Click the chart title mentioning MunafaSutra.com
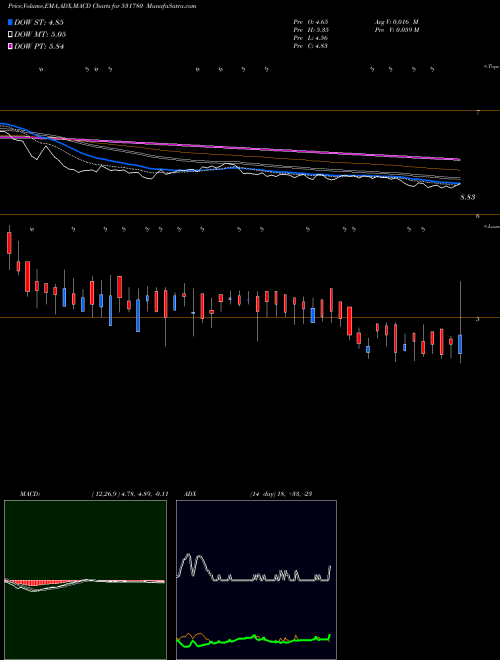This screenshot has width=500, height=660. (102, 6)
